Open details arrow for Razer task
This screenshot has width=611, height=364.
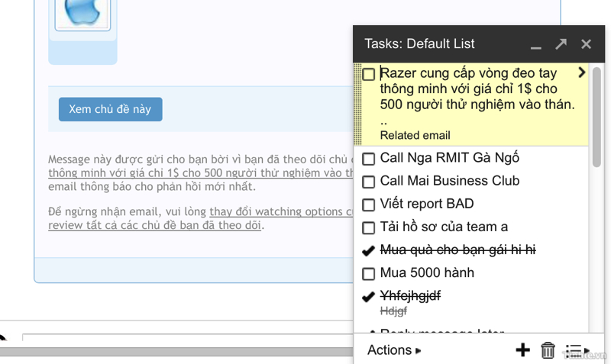(581, 72)
